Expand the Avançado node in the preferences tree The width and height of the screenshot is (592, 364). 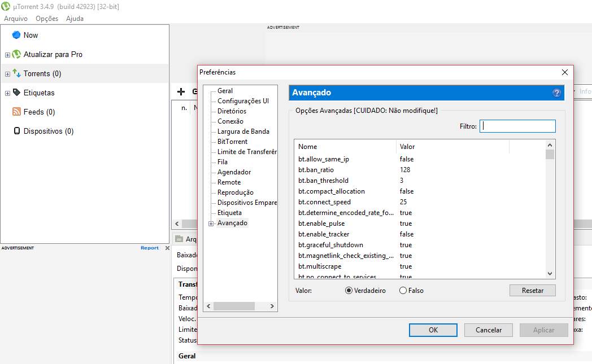point(211,223)
